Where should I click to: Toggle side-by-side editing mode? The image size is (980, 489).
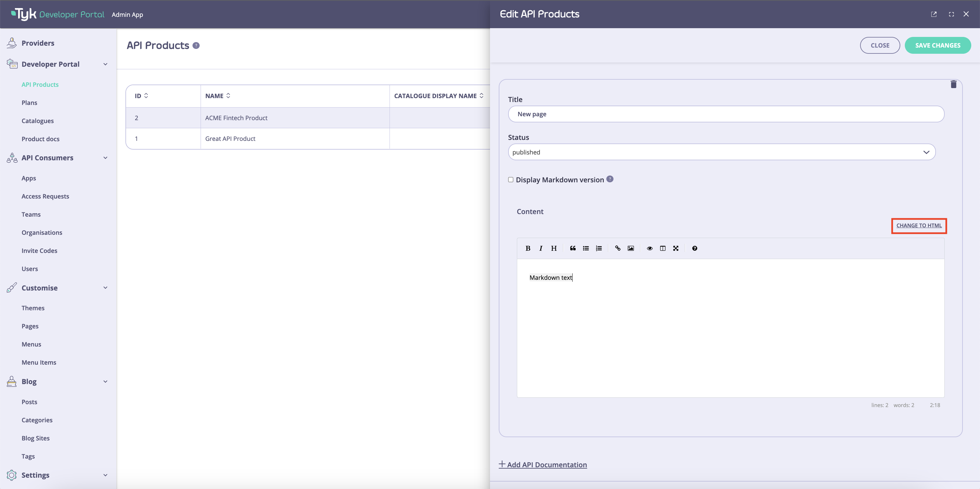(x=663, y=248)
